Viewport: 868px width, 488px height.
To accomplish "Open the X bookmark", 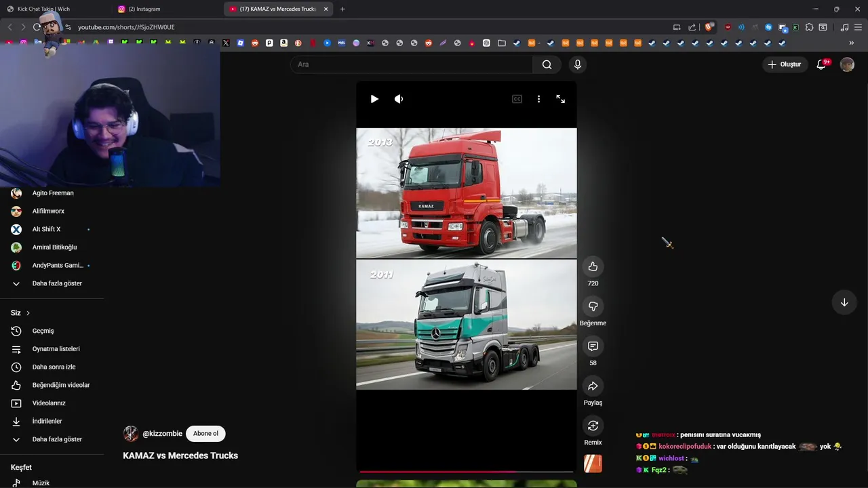I will (x=226, y=43).
